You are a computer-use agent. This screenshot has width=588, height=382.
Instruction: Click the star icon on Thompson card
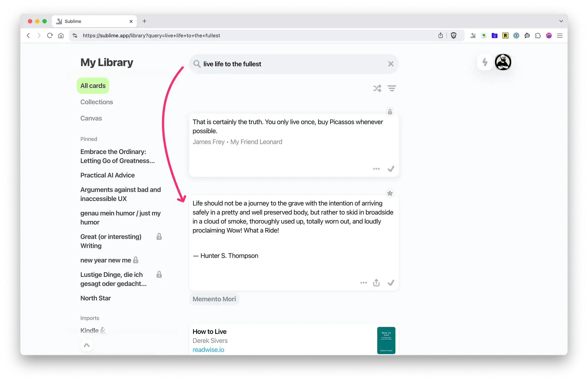point(390,193)
